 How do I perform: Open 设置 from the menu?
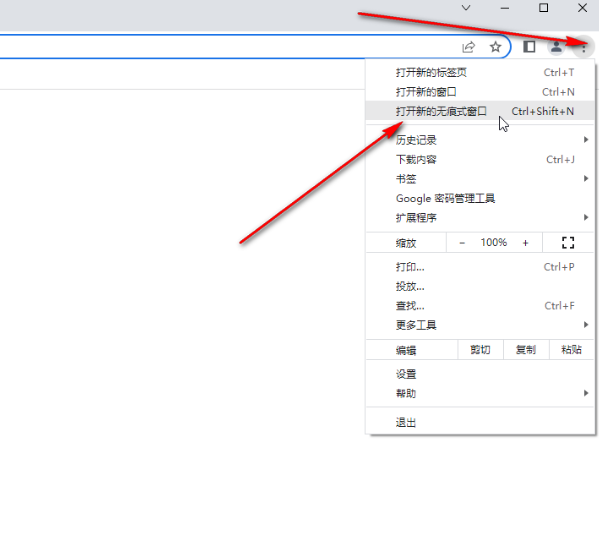coord(480,374)
